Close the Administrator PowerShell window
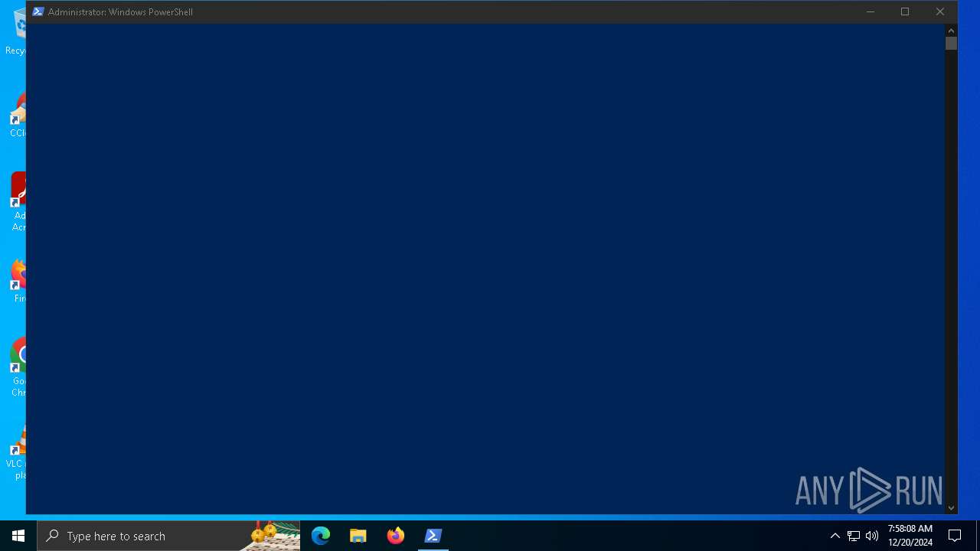The image size is (980, 551). [x=940, y=11]
